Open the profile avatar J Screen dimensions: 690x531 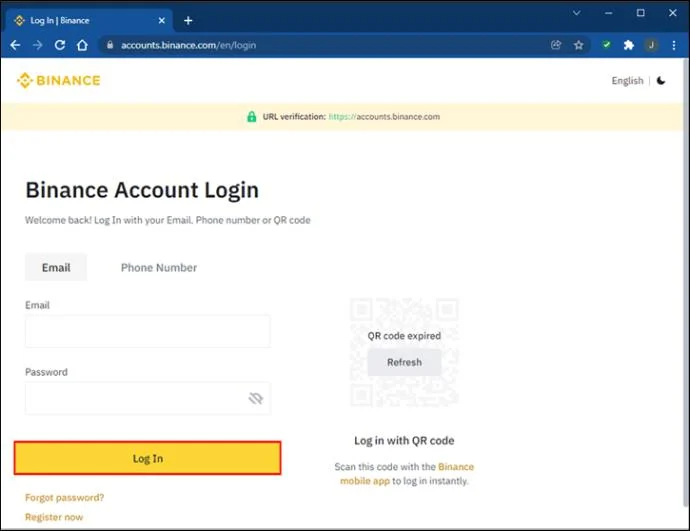tap(651, 45)
